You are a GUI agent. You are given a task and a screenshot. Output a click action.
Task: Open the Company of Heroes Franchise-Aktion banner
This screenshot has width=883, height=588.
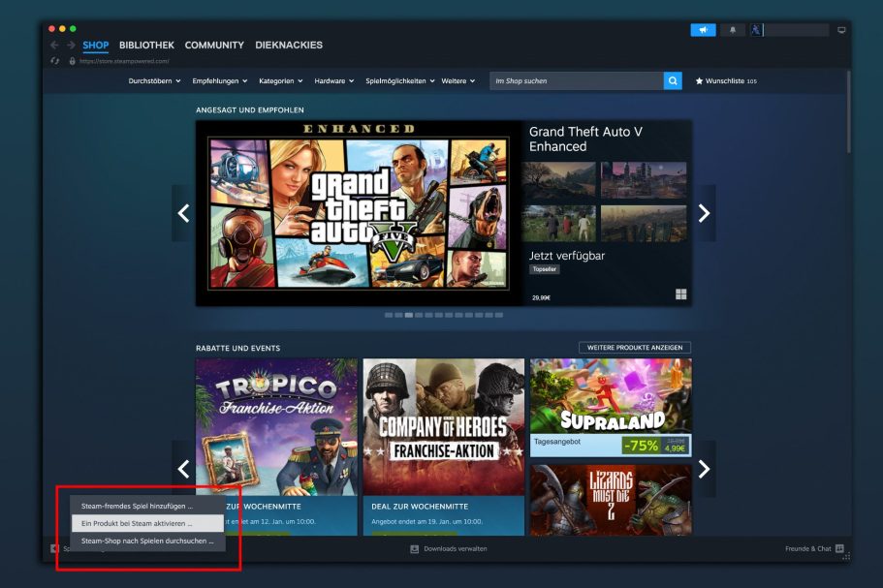(x=444, y=427)
